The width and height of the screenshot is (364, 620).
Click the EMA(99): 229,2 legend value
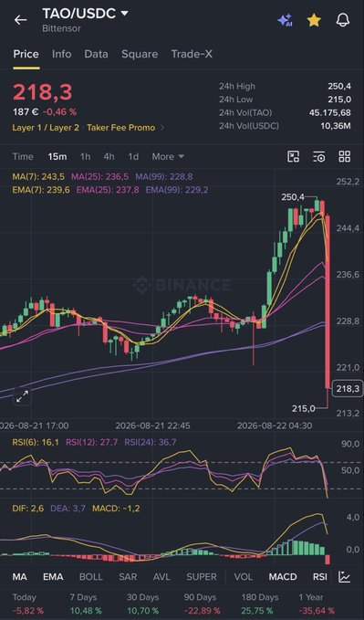(x=177, y=190)
